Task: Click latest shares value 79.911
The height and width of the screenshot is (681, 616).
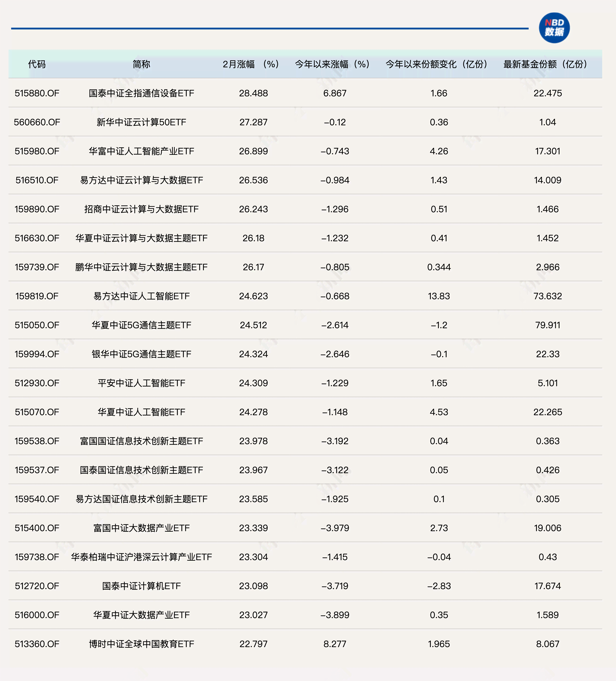Action: [x=548, y=325]
